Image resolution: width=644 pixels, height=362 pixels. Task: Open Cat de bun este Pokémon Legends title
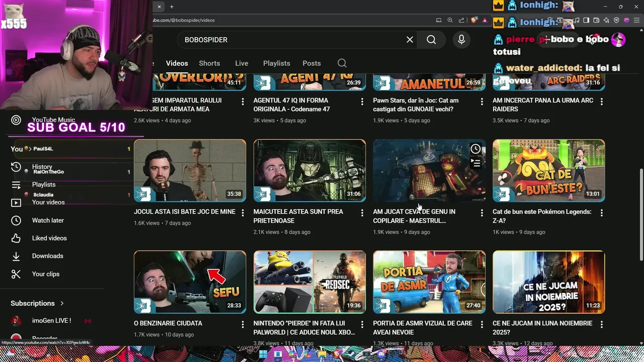coord(542,216)
